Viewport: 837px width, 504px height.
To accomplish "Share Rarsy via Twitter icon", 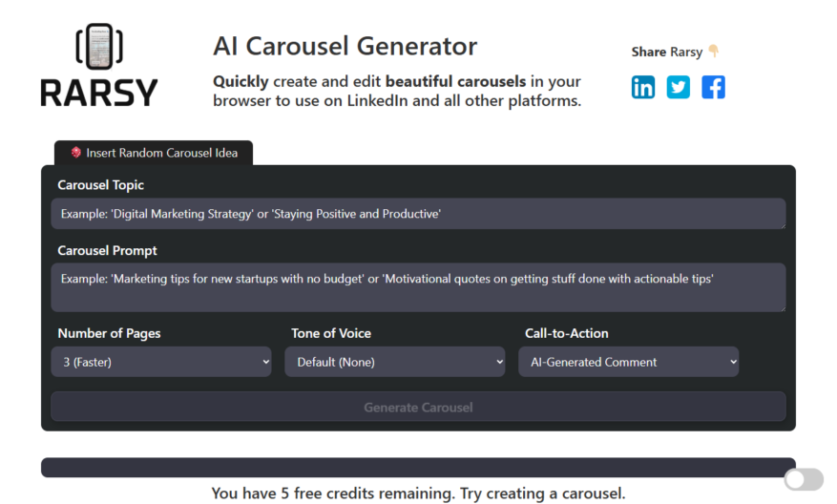I will pos(678,87).
